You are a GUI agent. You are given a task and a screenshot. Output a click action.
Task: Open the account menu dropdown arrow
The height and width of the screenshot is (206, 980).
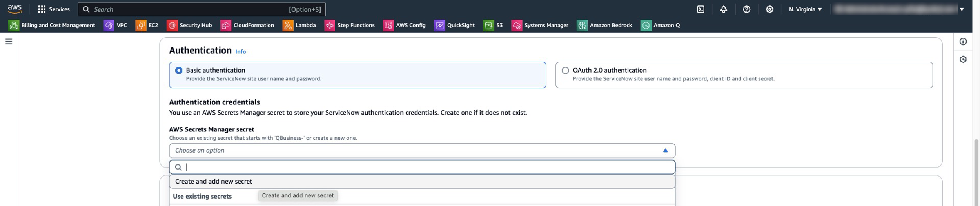962,9
